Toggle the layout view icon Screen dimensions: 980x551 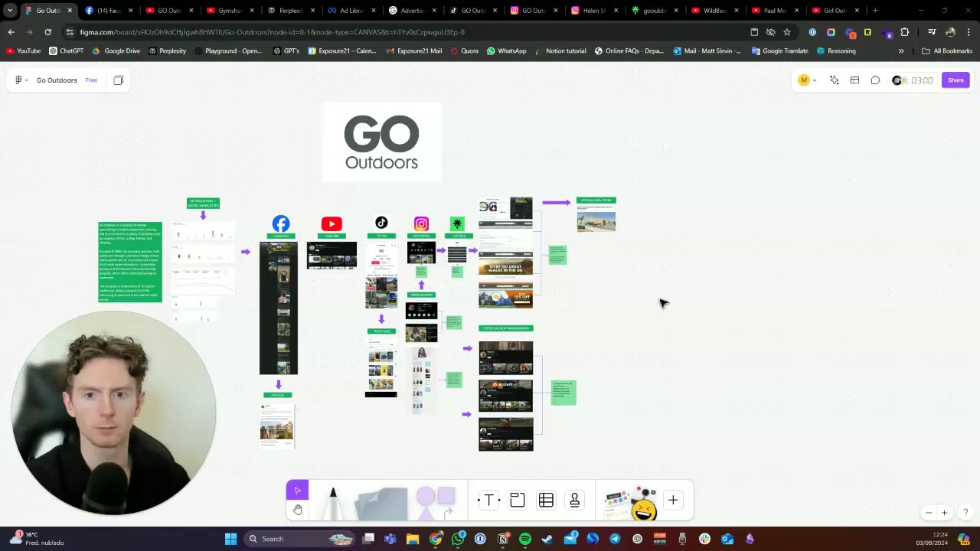tap(854, 80)
